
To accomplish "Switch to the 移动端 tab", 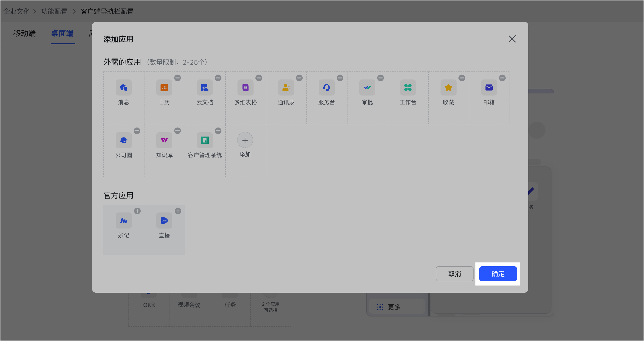I will (x=25, y=33).
